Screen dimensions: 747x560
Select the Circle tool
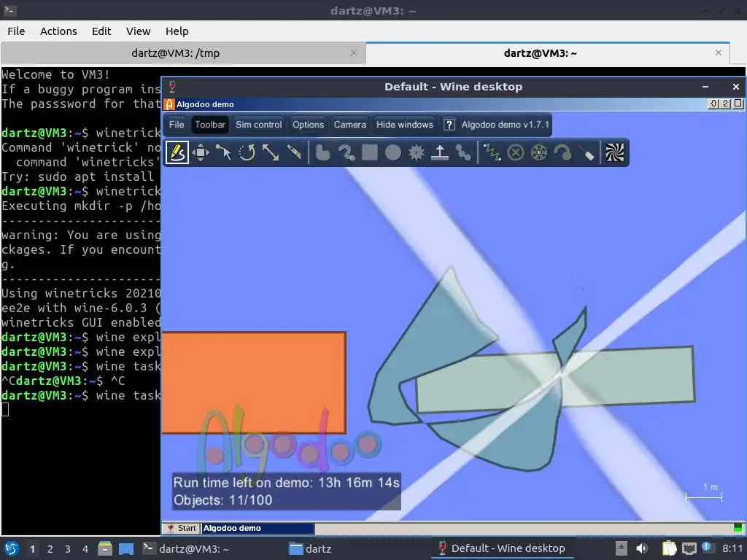coord(393,152)
